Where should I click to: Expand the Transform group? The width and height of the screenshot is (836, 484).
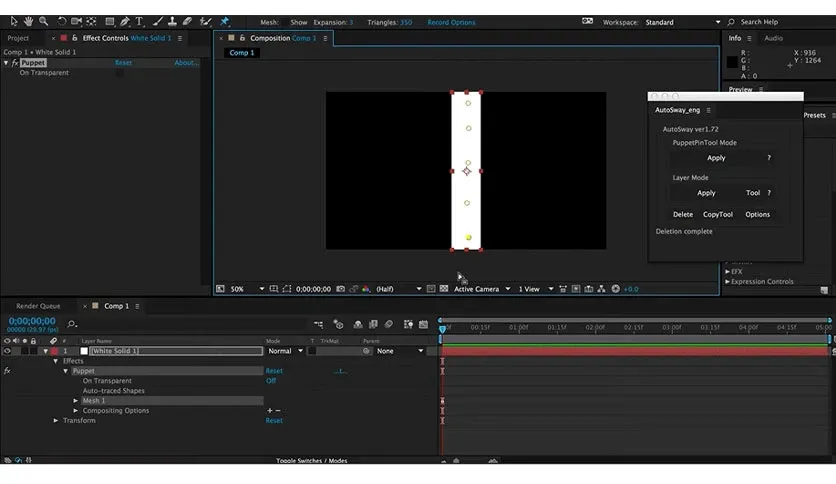[x=56, y=421]
